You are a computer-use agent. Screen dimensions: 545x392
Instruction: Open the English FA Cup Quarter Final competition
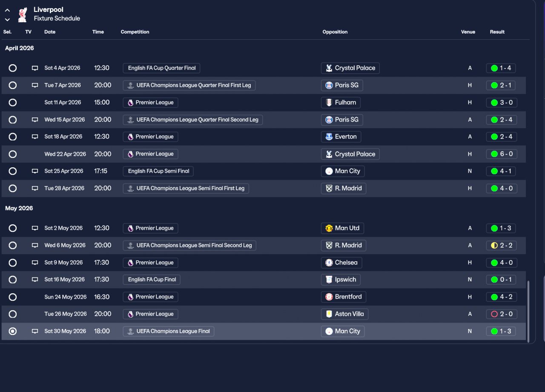[x=161, y=68]
